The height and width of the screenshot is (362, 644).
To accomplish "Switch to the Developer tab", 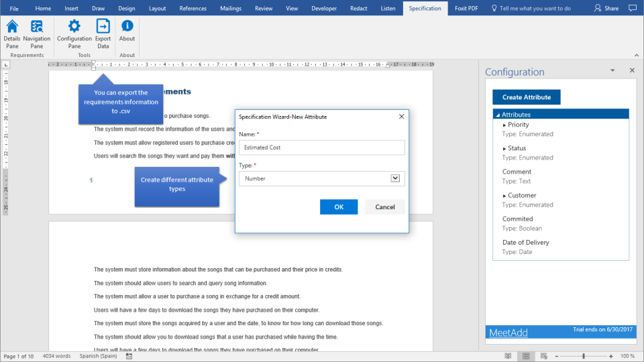I will click(x=324, y=8).
